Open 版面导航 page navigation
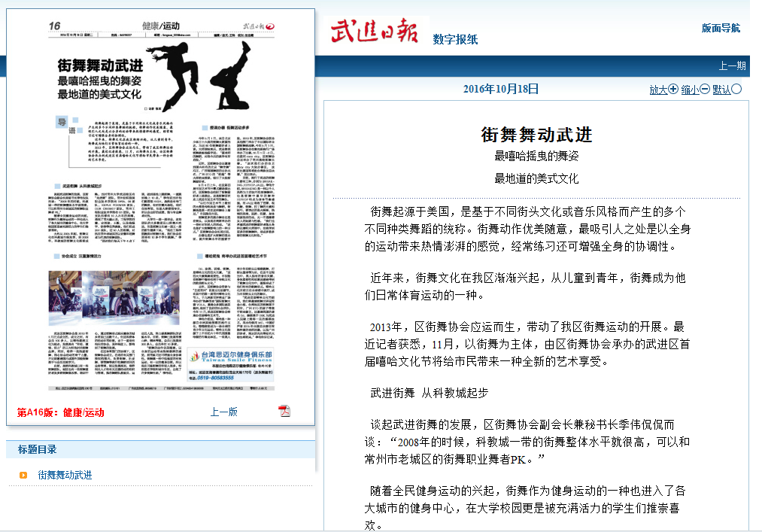The image size is (762, 532). point(721,28)
